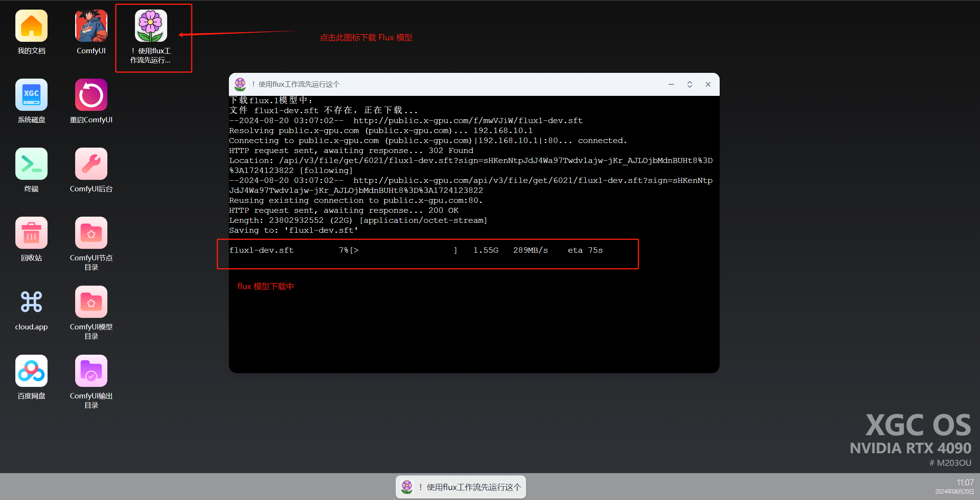
Task: Click the 重启ComfyUI restart icon
Action: (x=91, y=95)
